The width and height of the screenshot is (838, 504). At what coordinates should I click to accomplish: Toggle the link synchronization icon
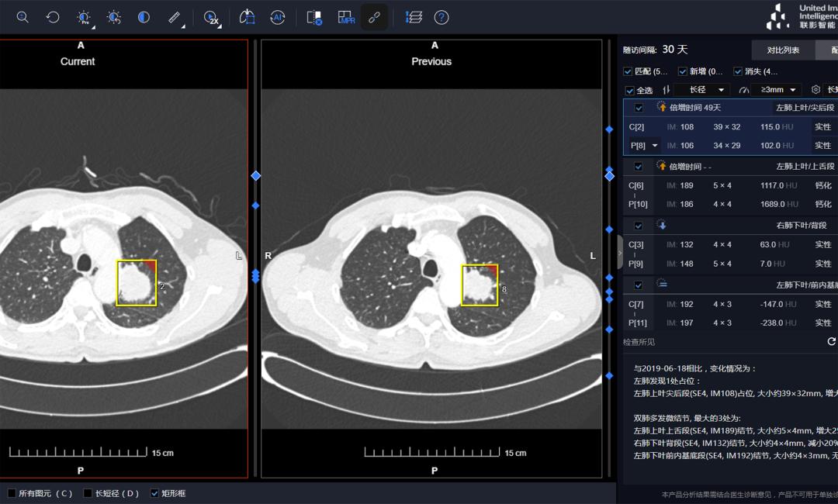point(375,17)
